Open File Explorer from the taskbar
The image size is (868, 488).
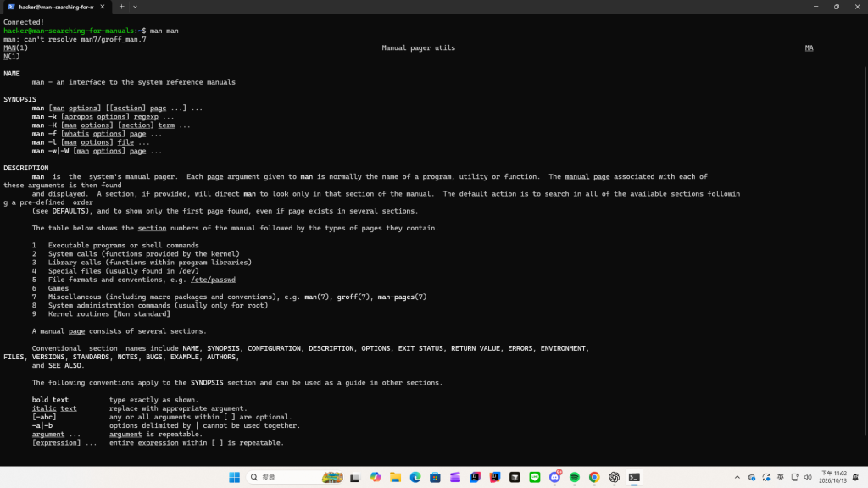tap(395, 478)
